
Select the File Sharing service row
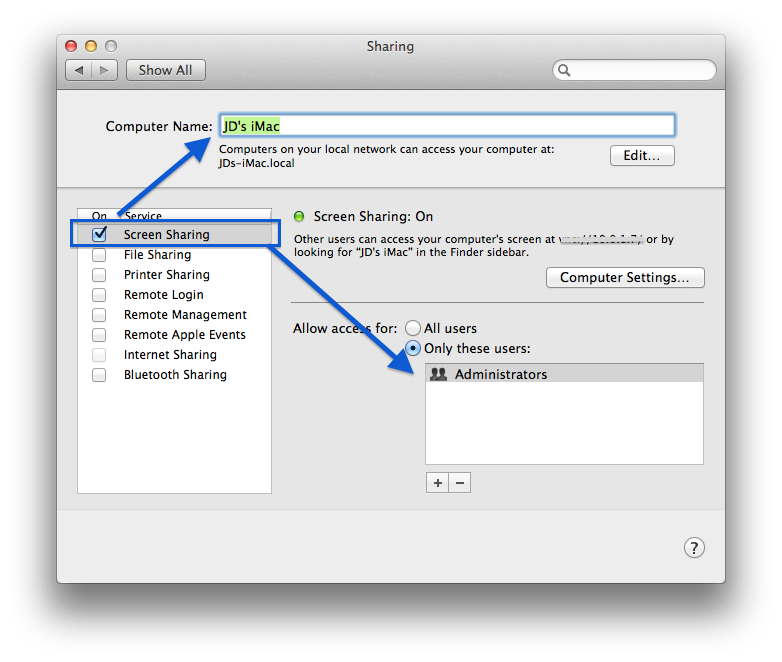[175, 255]
